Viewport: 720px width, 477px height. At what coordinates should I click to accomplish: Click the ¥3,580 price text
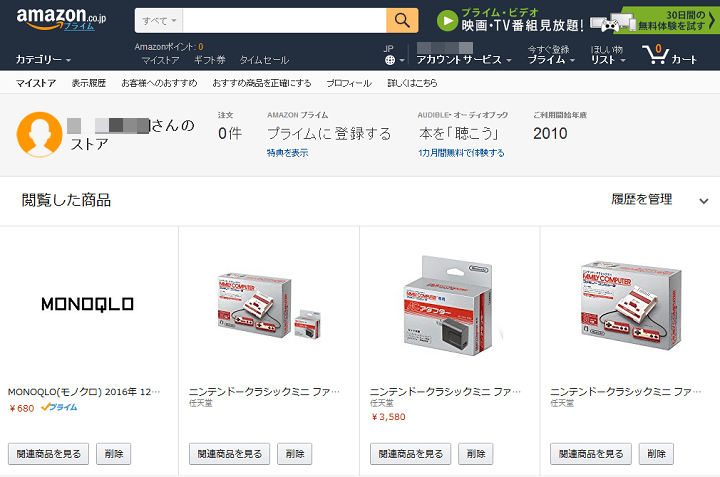(x=388, y=417)
